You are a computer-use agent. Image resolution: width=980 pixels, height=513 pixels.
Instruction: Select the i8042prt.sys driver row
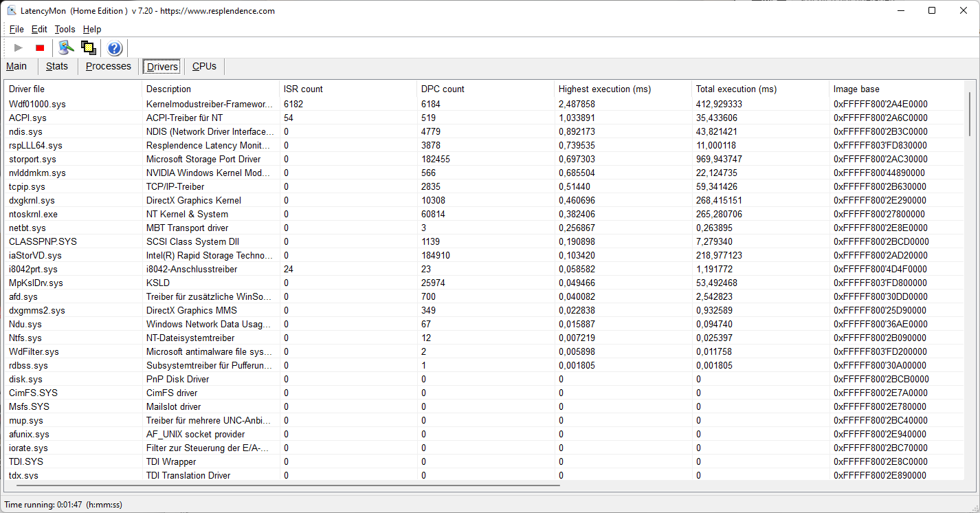point(485,269)
